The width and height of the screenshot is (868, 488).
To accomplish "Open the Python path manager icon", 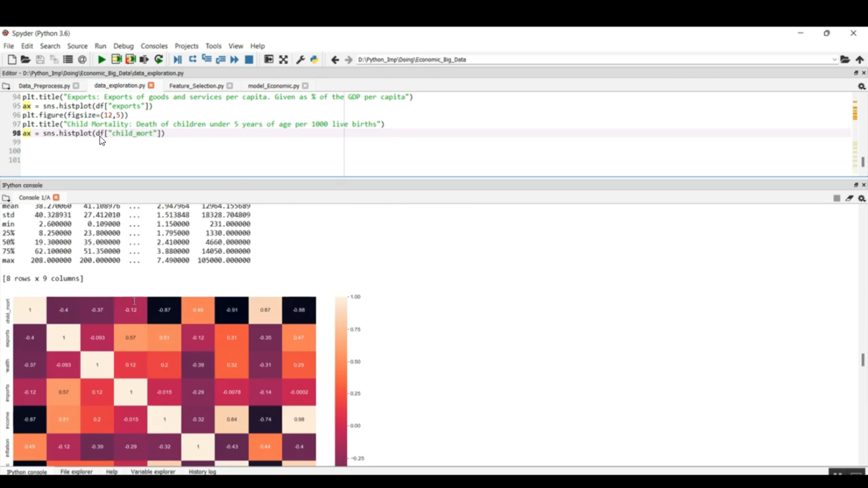I will 314,60.
